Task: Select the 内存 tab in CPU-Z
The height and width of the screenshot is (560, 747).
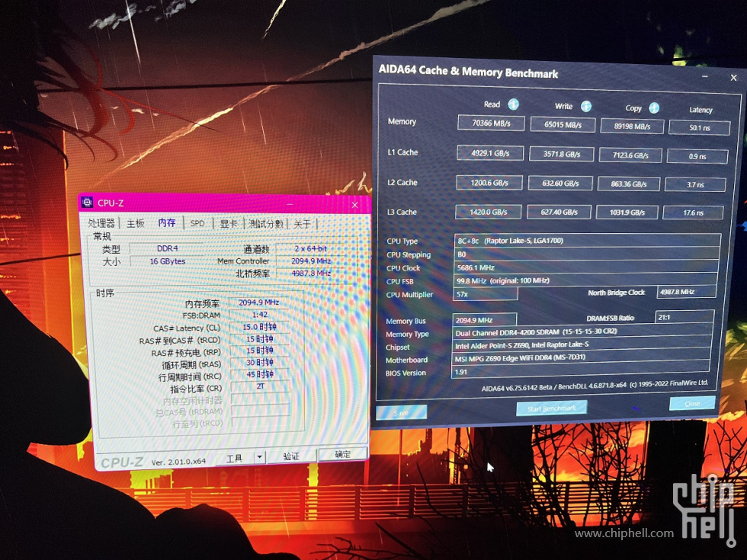Action: [x=167, y=222]
